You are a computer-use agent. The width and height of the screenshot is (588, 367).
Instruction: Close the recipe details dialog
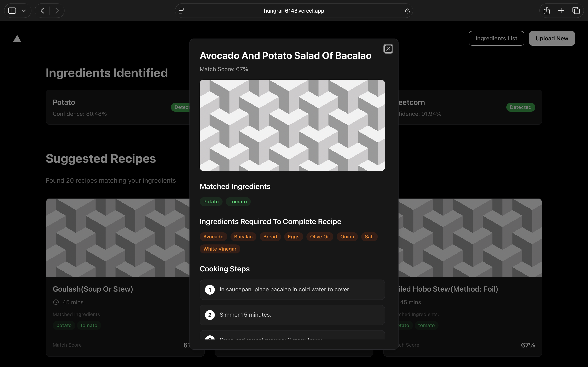pos(388,49)
